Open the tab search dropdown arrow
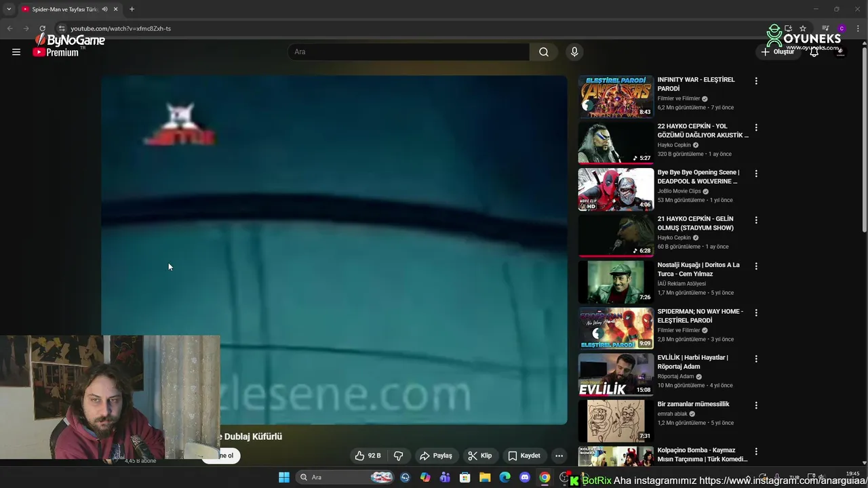Screen dimensions: 868x488 (x=8, y=9)
